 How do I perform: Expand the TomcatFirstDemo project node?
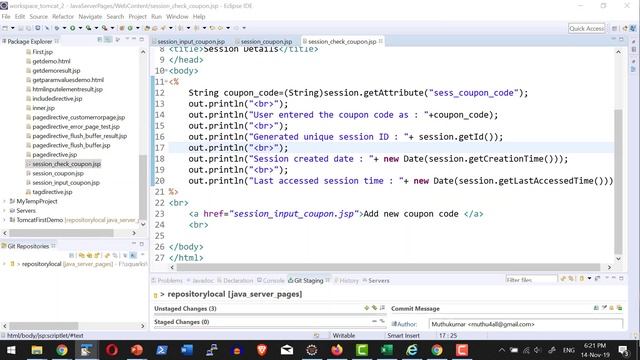(x=4, y=220)
